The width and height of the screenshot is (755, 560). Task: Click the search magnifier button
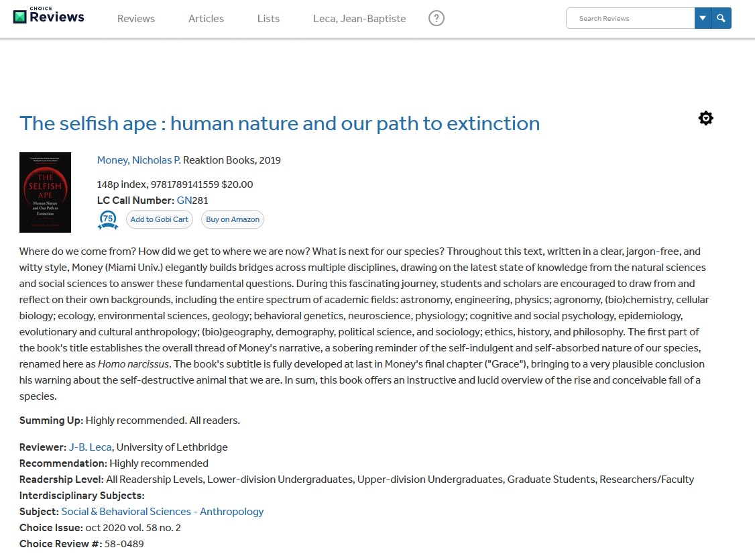click(721, 19)
